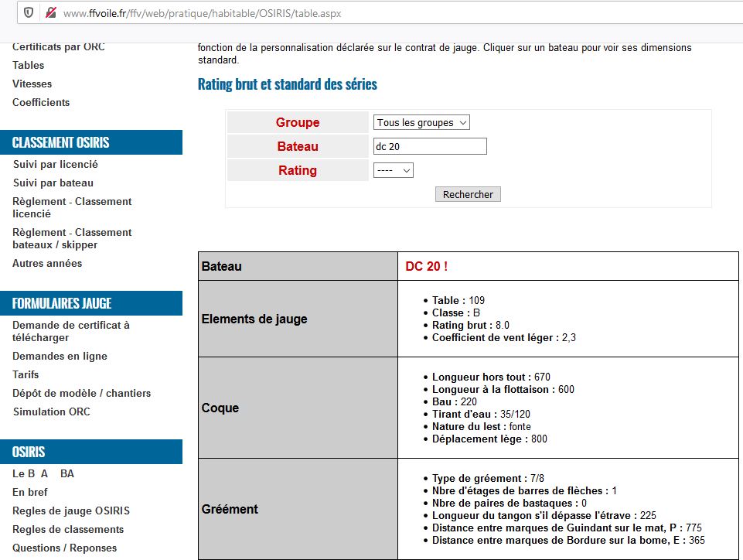This screenshot has width=743, height=560.
Task: Click the Bateau text field
Action: click(x=430, y=146)
